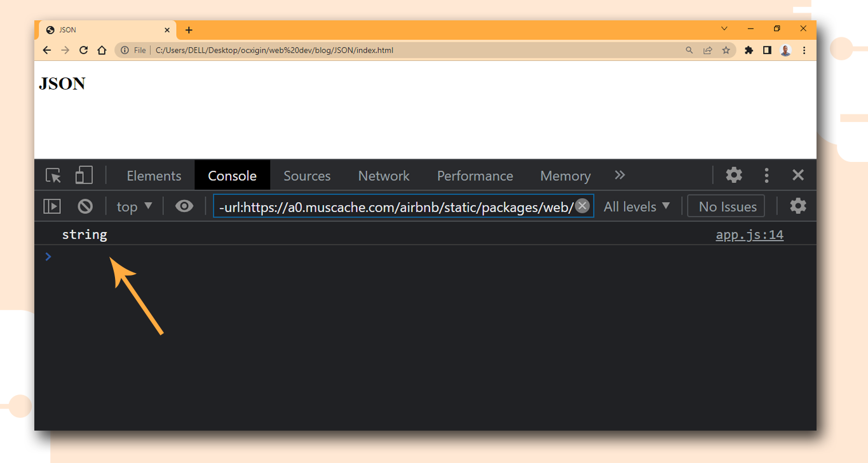Screen dimensions: 868x463
Task: Go to the browser home page
Action: (x=102, y=50)
